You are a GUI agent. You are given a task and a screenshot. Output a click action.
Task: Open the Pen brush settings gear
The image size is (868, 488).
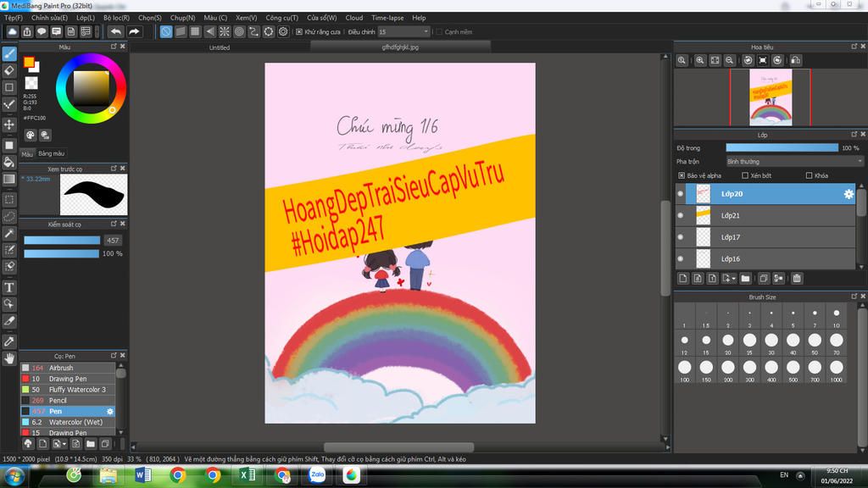(x=110, y=411)
